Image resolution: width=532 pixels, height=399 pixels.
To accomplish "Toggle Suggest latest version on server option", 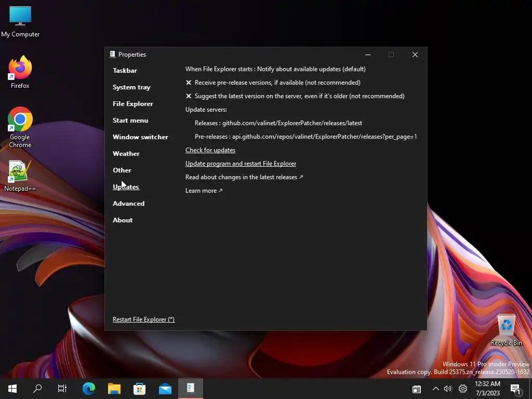I will 295,96.
